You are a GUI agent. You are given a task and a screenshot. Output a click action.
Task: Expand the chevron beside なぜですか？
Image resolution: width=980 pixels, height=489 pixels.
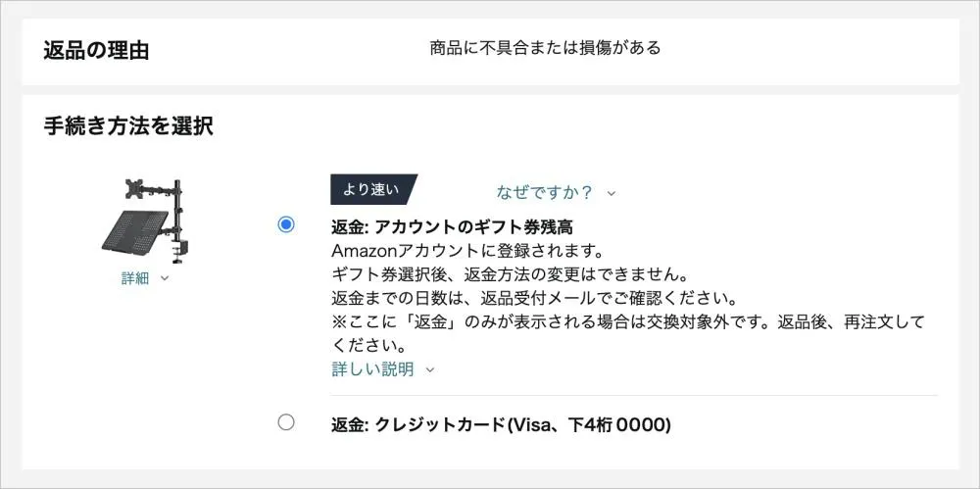pyautogui.click(x=612, y=193)
